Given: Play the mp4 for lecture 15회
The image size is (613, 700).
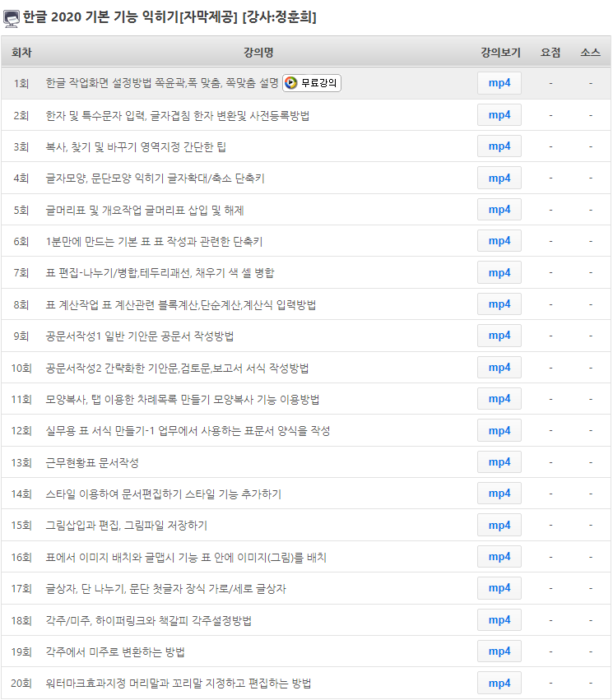Looking at the screenshot, I should click(499, 526).
